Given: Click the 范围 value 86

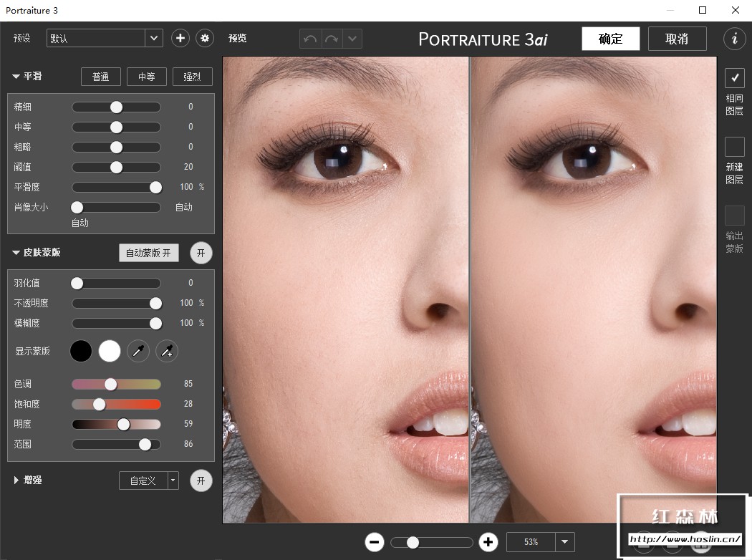Looking at the screenshot, I should click(x=188, y=444).
